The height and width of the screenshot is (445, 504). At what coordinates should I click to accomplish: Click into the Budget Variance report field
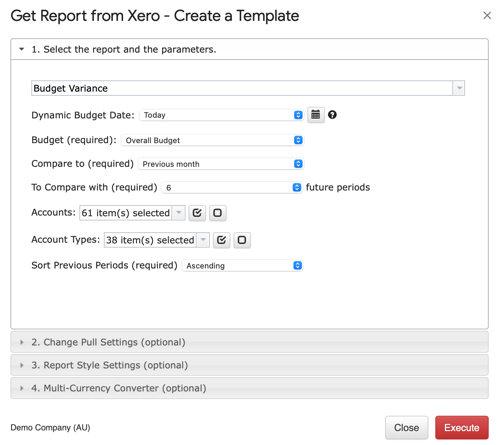[242, 88]
